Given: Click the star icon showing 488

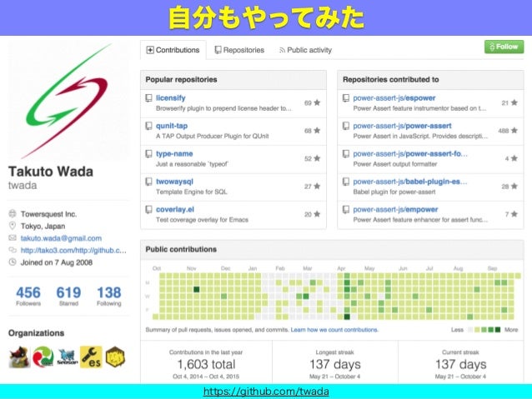Looking at the screenshot, I should (514, 131).
